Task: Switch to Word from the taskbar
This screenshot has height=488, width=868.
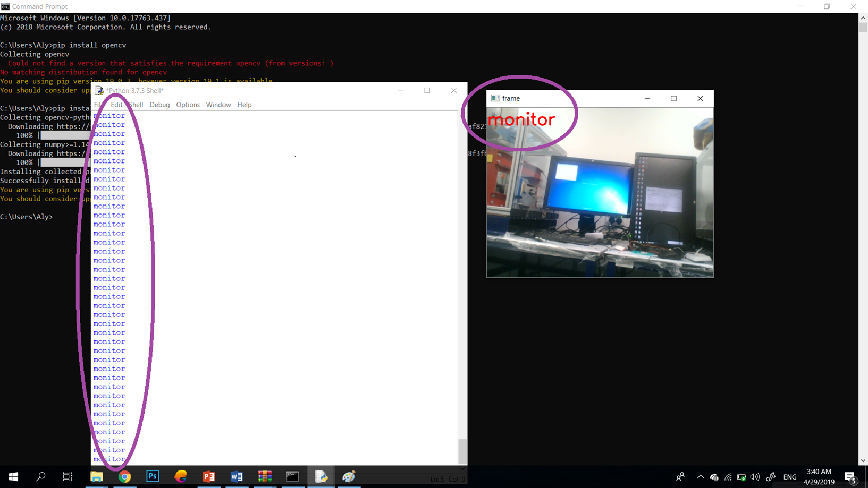Action: (237, 476)
